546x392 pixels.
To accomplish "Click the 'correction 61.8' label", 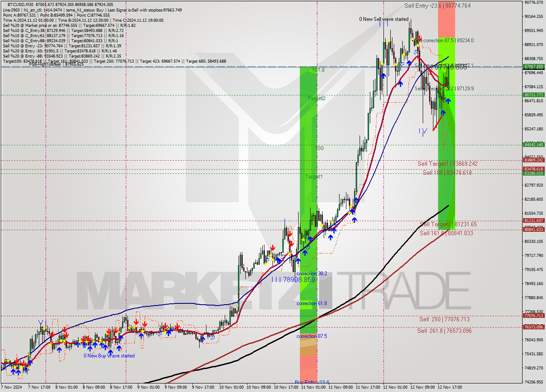I will [x=312, y=303].
